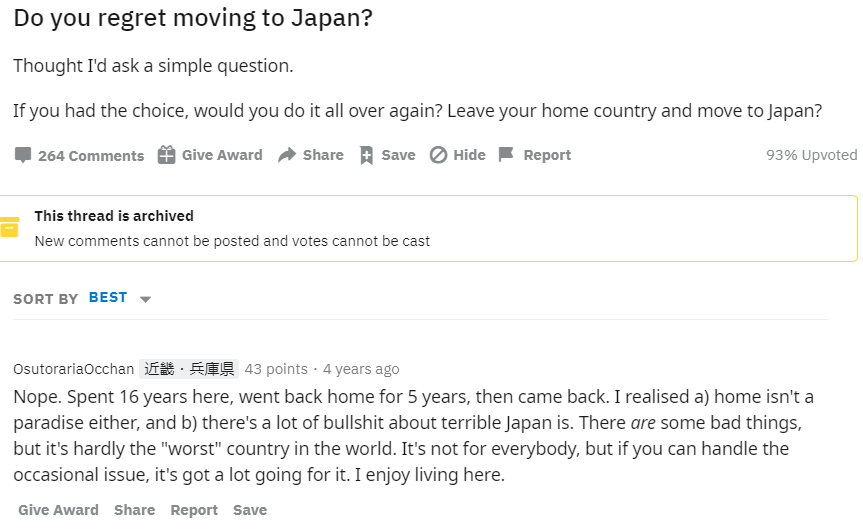Screen dimensions: 863x529
Task: Open OsutorariaOcchan's user profile
Action: click(73, 369)
